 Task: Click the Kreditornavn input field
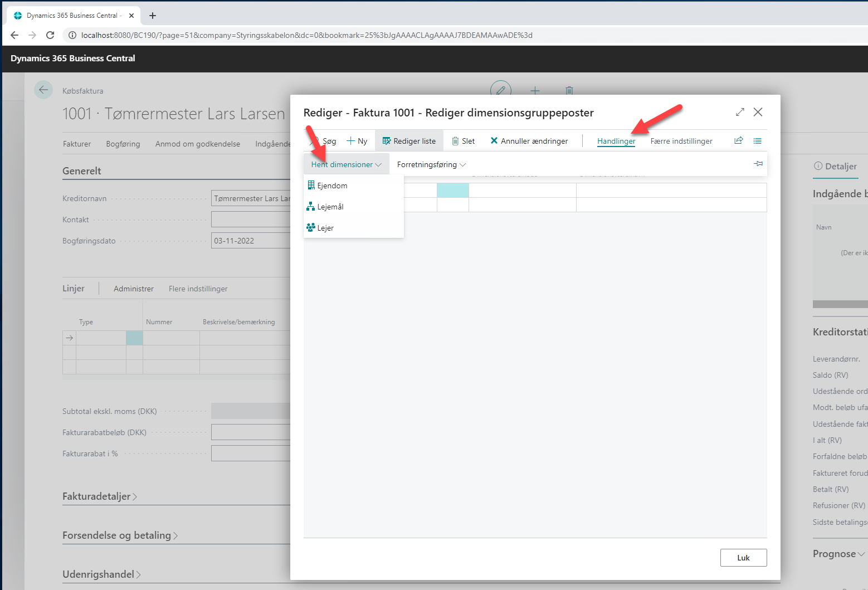coord(251,198)
